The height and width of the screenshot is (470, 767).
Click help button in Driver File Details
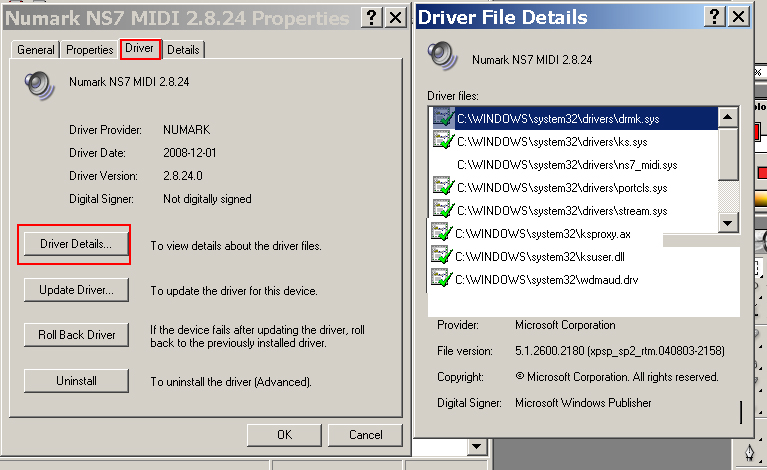(714, 17)
